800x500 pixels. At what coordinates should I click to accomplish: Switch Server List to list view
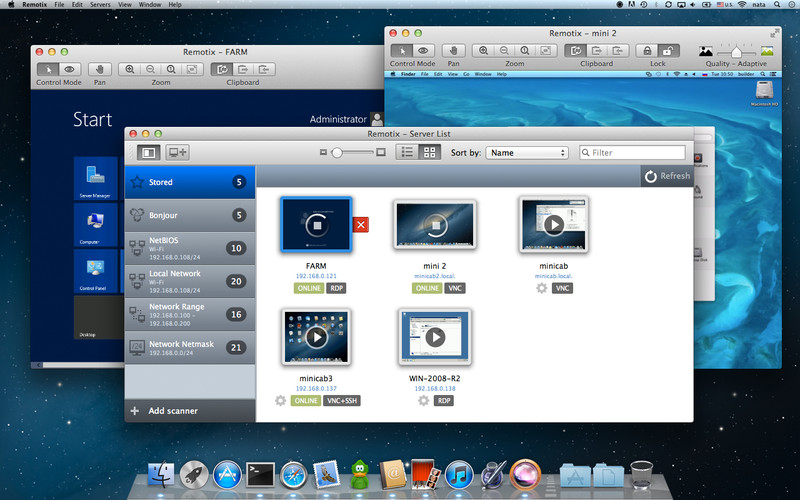pos(407,152)
